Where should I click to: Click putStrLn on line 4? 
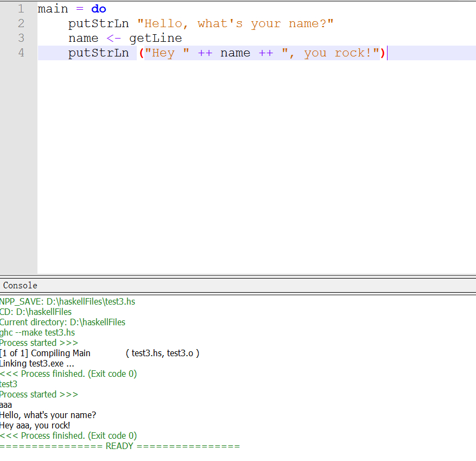click(98, 53)
